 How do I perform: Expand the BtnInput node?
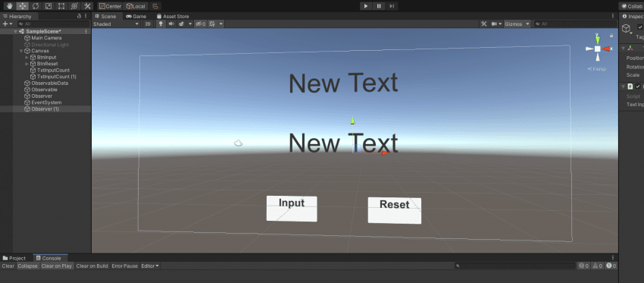point(27,57)
